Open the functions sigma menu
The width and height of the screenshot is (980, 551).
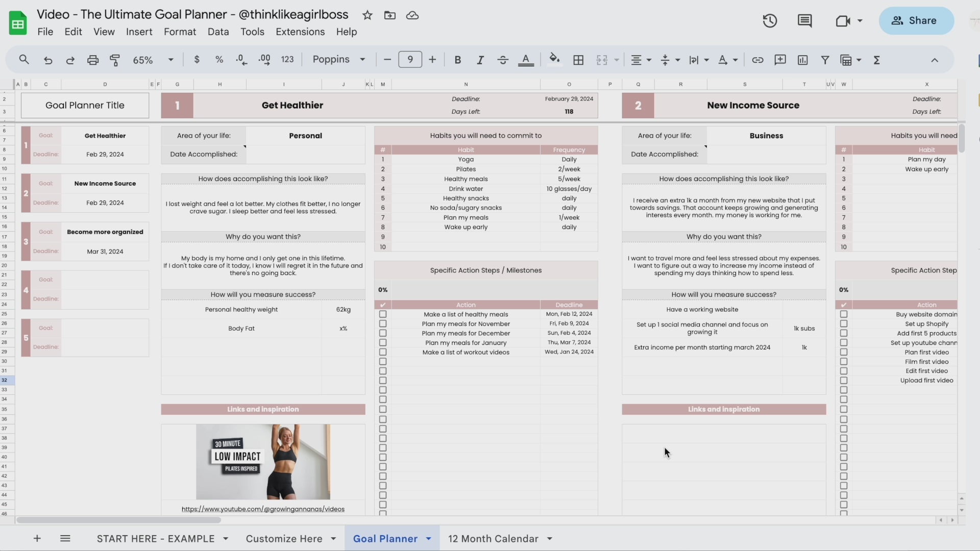[877, 60]
